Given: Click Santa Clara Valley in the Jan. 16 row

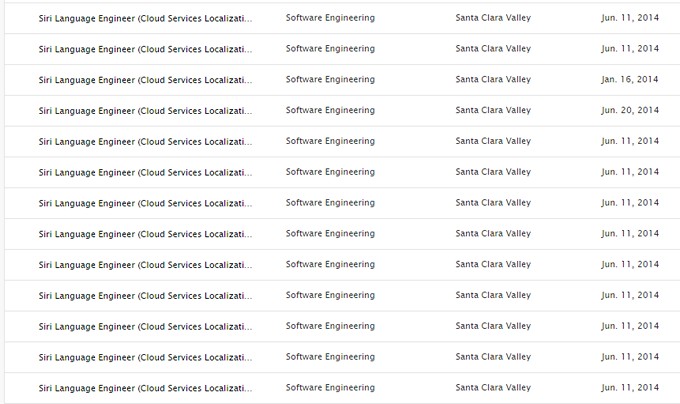Looking at the screenshot, I should [x=493, y=80].
